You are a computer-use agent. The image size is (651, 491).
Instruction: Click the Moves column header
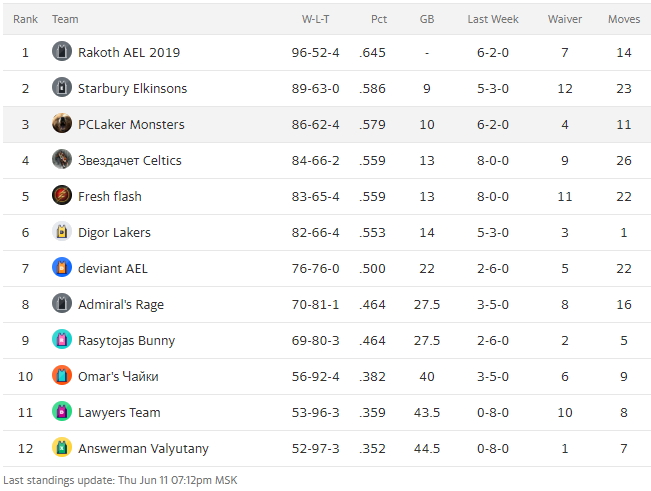[624, 19]
